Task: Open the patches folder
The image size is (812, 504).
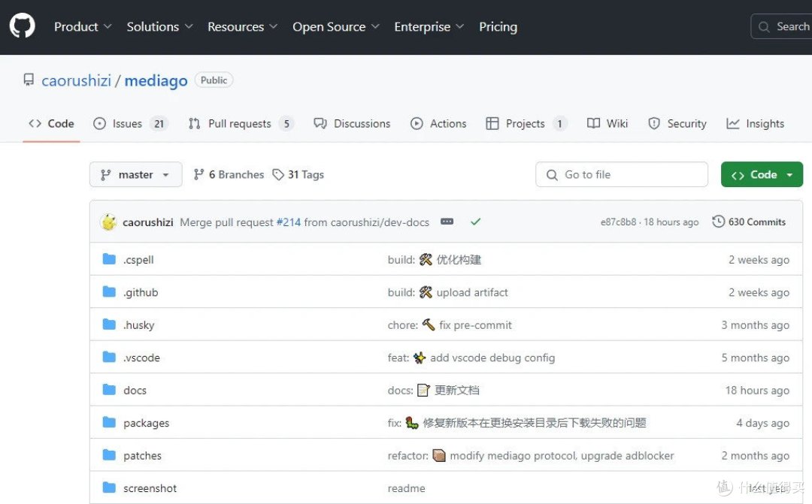Action: coord(142,455)
